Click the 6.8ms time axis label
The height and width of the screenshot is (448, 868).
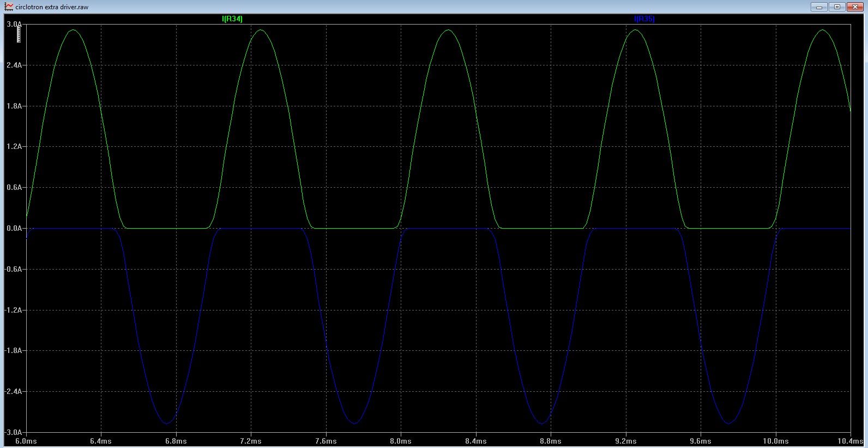pyautogui.click(x=176, y=441)
